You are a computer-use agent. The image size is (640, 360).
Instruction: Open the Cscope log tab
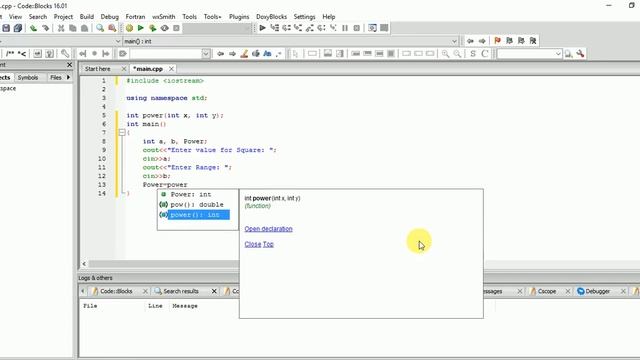547,291
